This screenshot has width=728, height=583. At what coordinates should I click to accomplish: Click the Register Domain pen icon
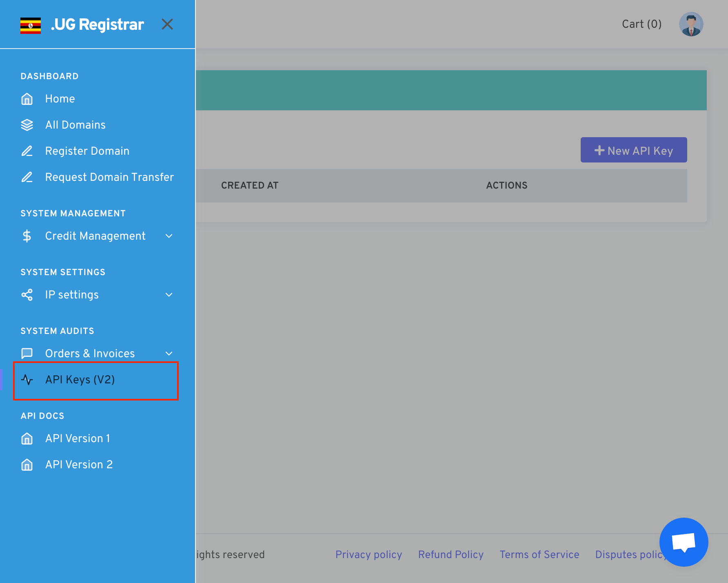click(x=27, y=151)
